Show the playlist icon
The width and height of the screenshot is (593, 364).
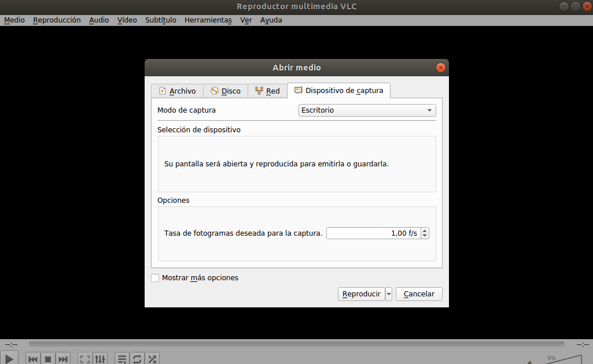[x=122, y=359]
